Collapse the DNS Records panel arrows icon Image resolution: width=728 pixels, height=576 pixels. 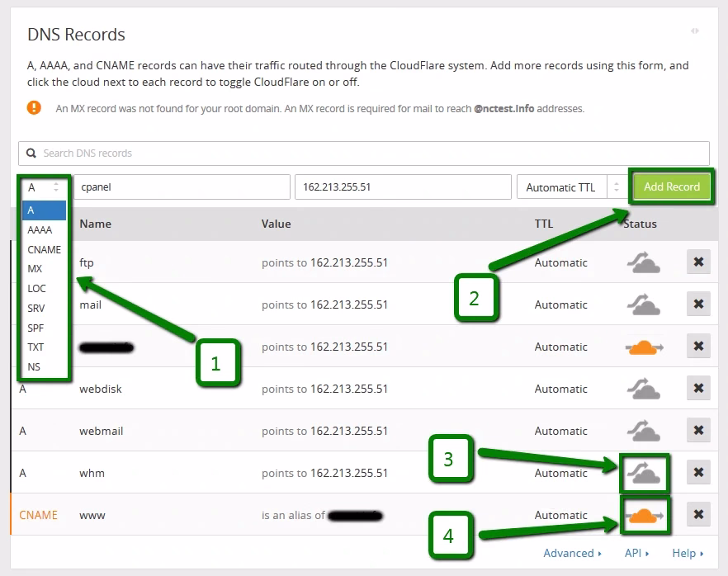pyautogui.click(x=695, y=31)
